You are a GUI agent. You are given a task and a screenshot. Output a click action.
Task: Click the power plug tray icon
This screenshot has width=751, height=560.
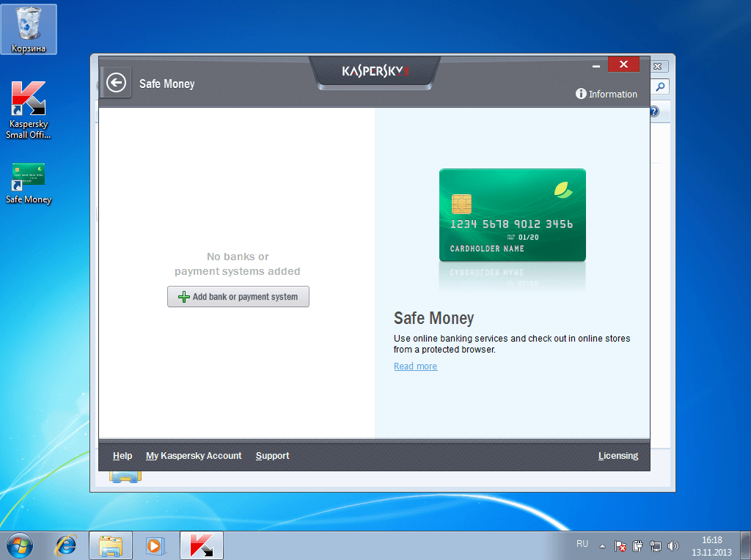637,545
